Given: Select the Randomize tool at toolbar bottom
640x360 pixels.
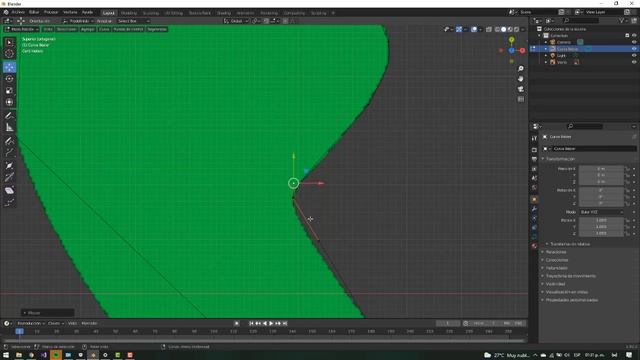Looking at the screenshot, I should 9,202.
